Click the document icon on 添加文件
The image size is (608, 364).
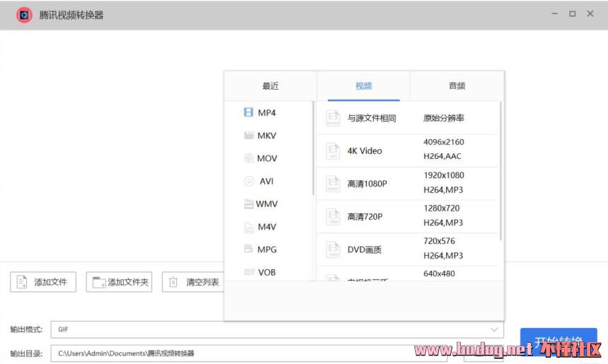point(22,282)
